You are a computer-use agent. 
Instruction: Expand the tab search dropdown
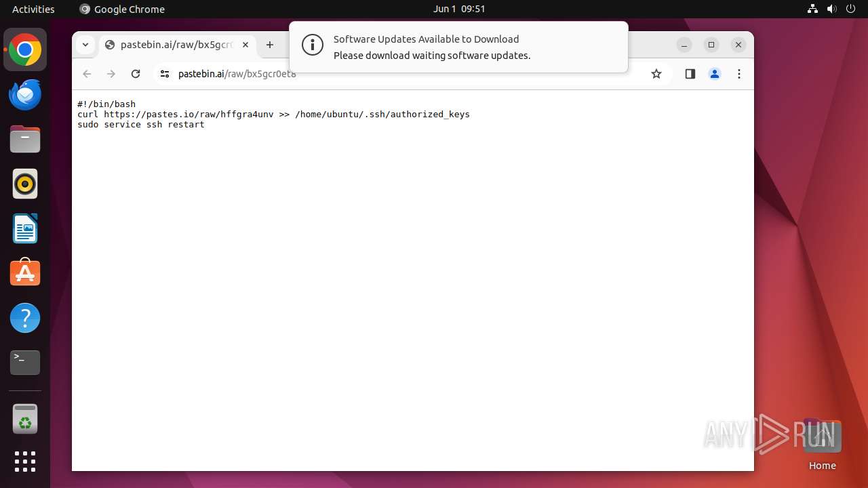click(x=85, y=45)
